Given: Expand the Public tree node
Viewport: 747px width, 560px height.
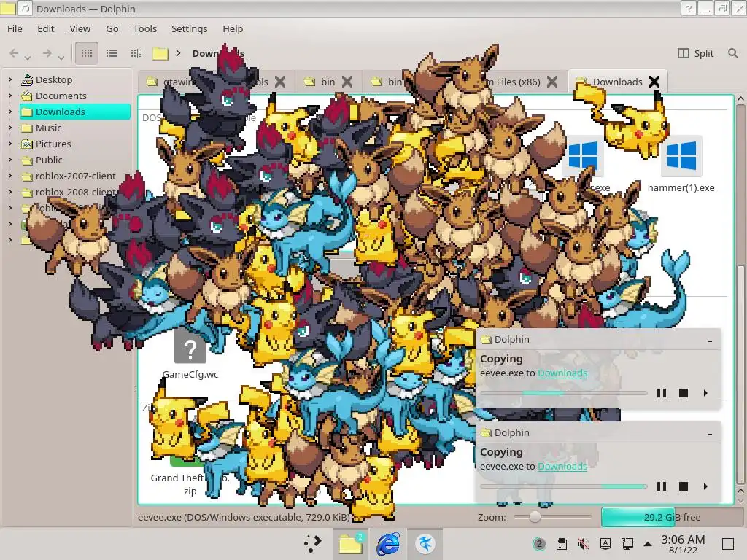Looking at the screenshot, I should pos(10,160).
